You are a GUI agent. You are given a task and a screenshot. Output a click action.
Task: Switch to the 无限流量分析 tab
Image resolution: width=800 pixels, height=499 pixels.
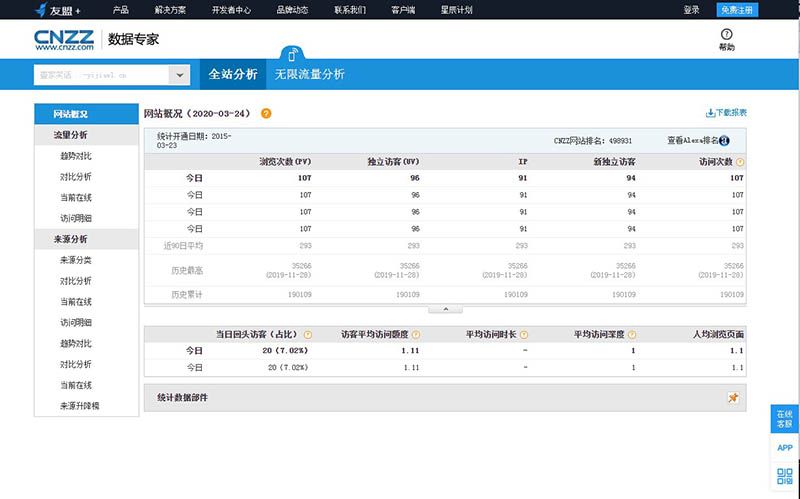(x=310, y=74)
